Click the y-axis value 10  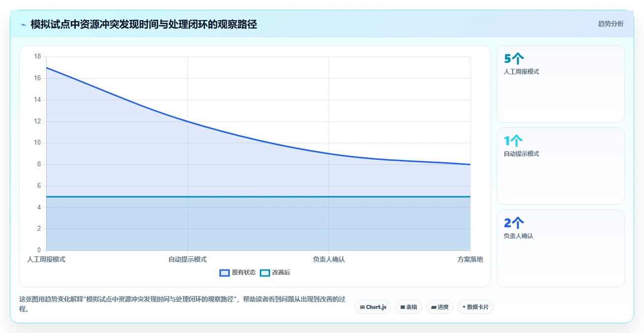(x=37, y=143)
